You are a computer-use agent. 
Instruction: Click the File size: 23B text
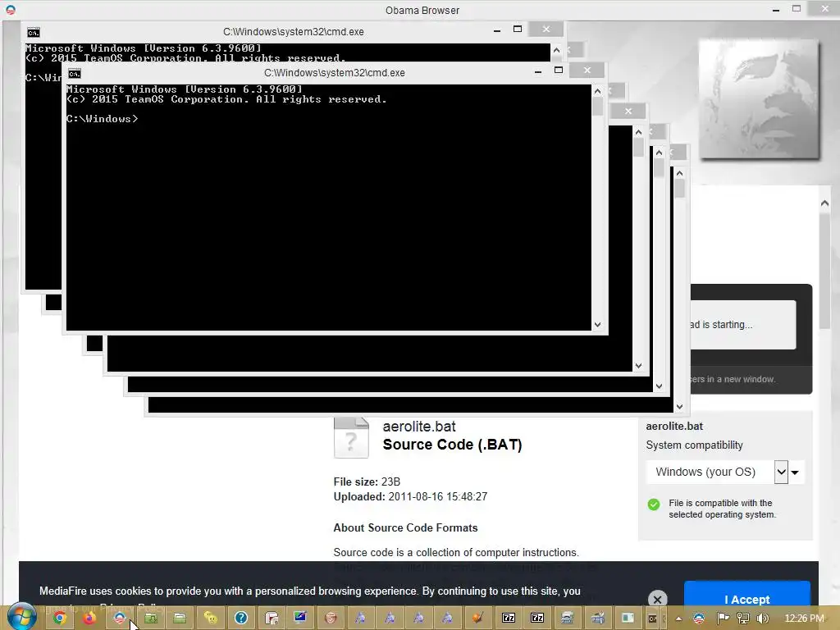[367, 482]
